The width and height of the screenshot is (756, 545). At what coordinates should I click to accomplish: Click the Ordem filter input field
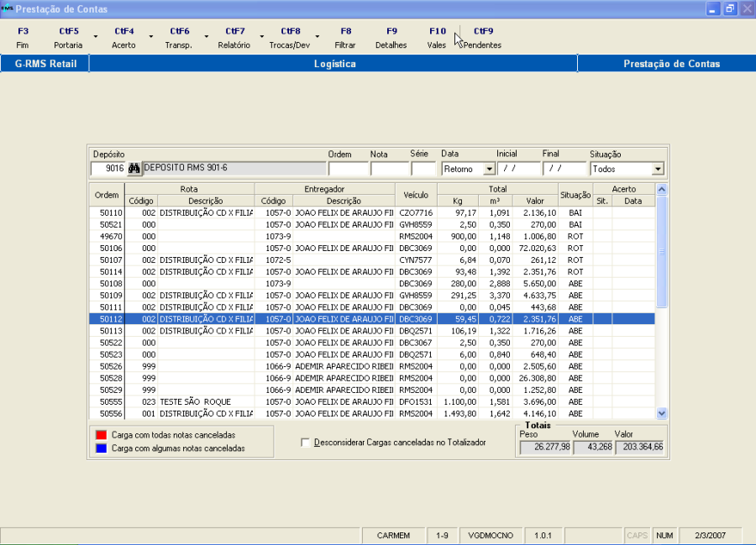[347, 169]
